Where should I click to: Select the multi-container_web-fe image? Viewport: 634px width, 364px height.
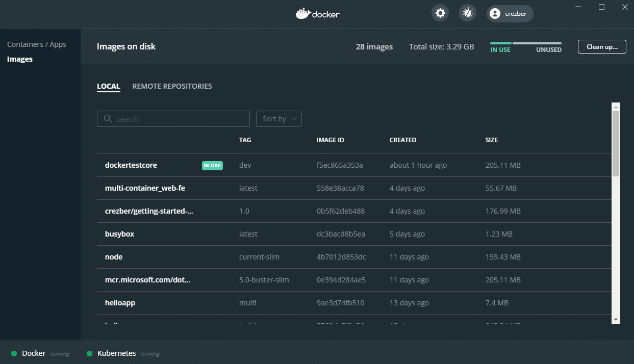(x=354, y=188)
